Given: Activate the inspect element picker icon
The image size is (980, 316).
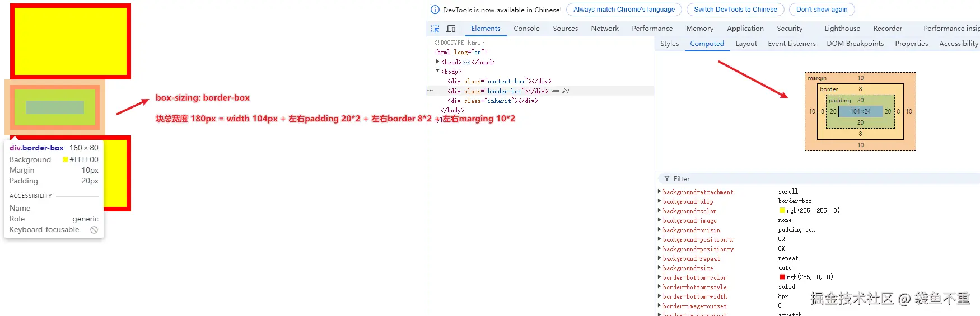Looking at the screenshot, I should coord(435,29).
